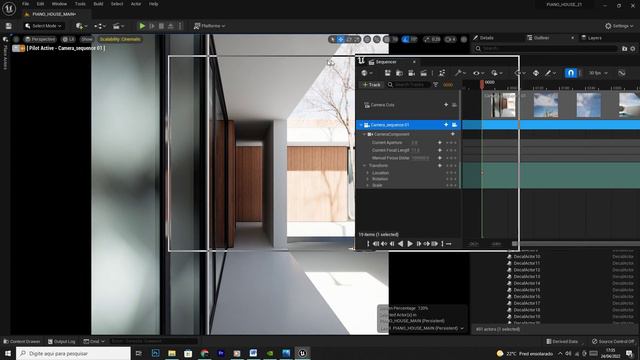Click the Outliner search field
This screenshot has height=360, width=640.
[547, 49]
